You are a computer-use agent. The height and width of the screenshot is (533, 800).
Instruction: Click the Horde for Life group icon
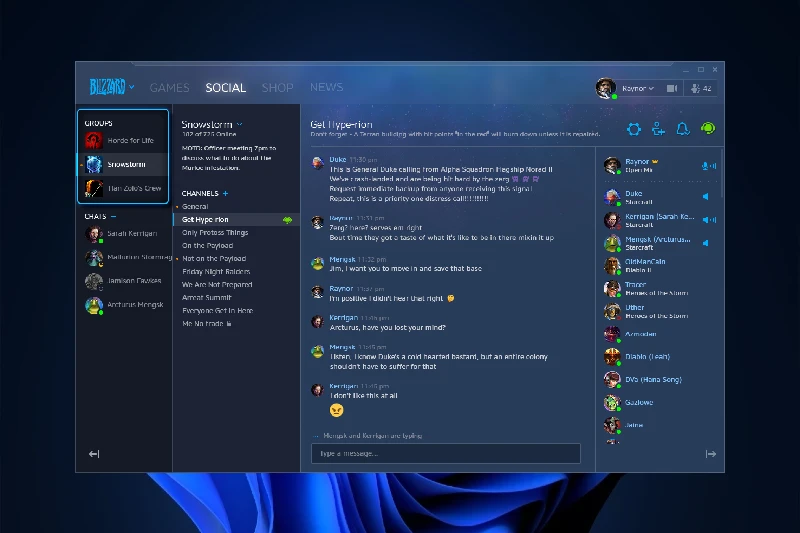(x=94, y=140)
